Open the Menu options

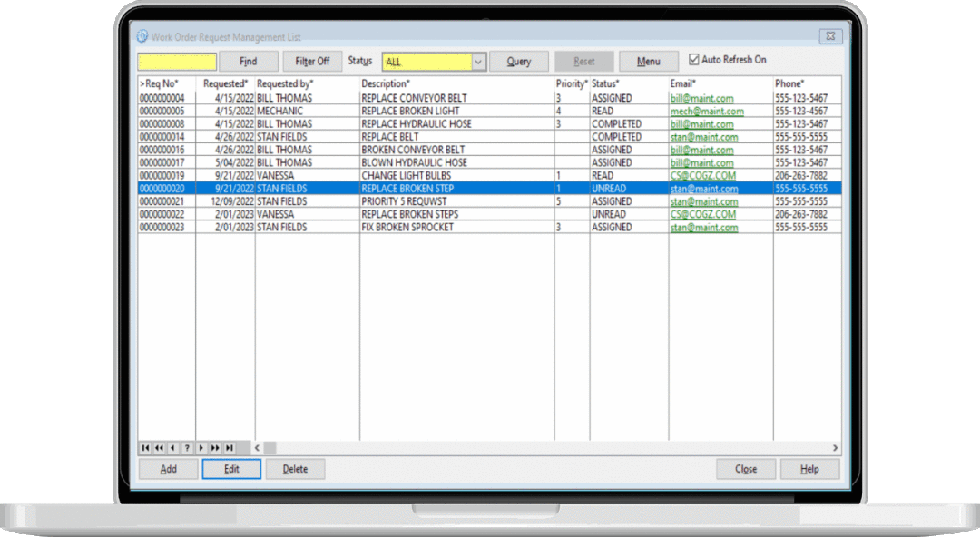[x=648, y=61]
